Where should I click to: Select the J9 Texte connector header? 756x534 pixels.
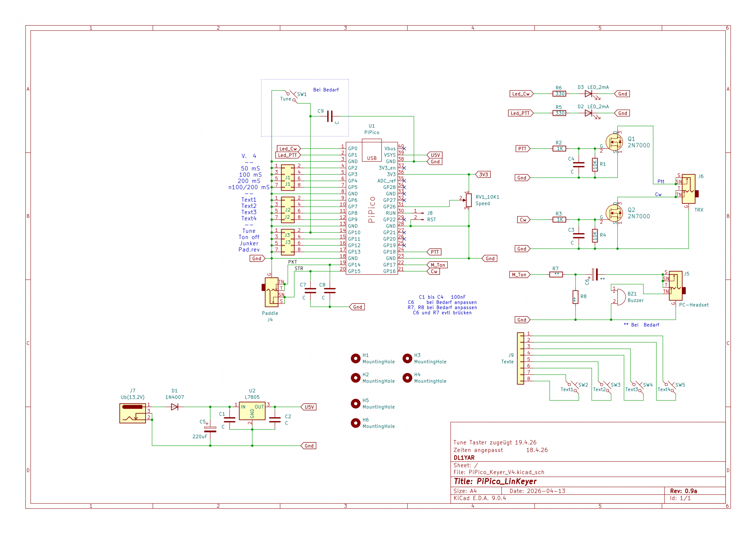click(520, 358)
